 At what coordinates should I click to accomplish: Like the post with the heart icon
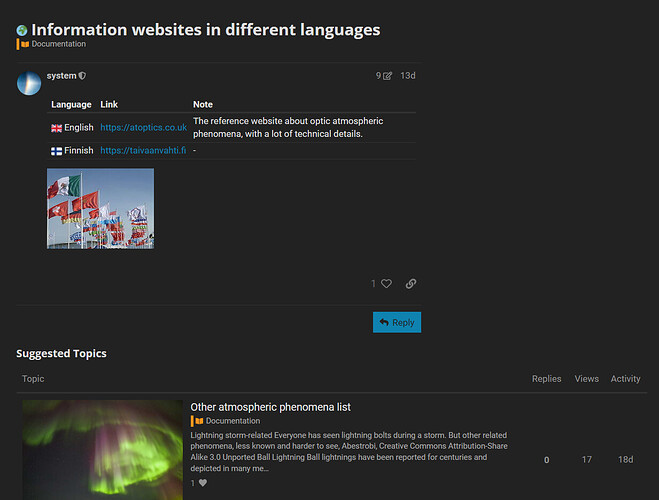pos(387,284)
